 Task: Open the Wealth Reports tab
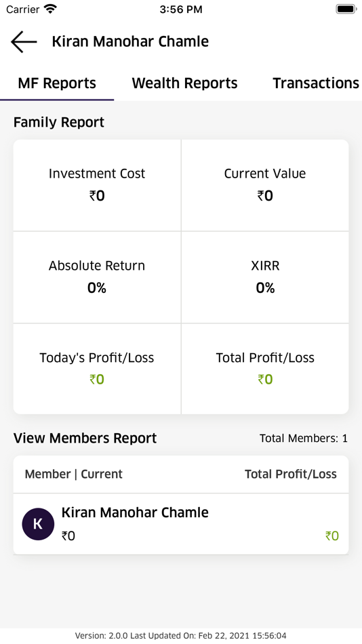[x=184, y=83]
